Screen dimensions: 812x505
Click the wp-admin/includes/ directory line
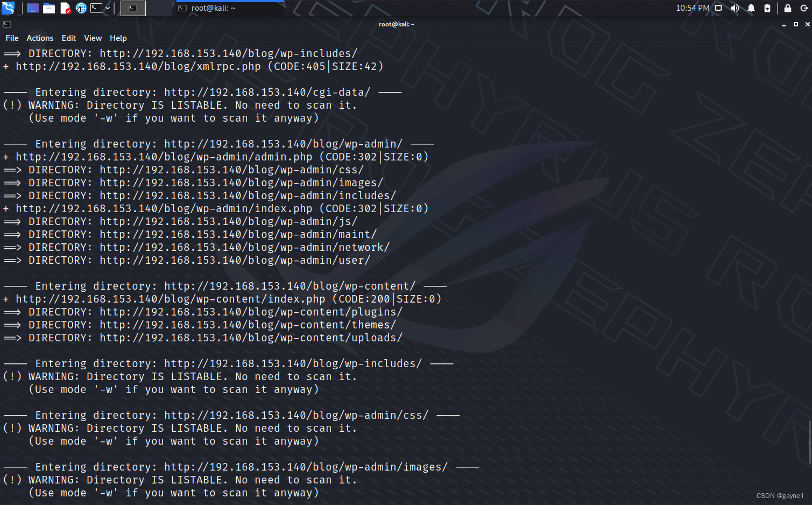click(x=200, y=196)
